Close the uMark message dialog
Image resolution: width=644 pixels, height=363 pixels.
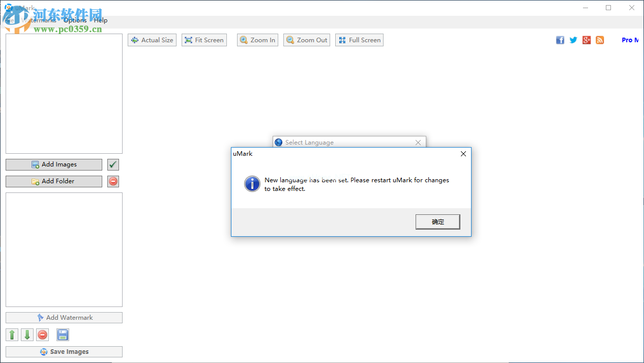coord(463,154)
